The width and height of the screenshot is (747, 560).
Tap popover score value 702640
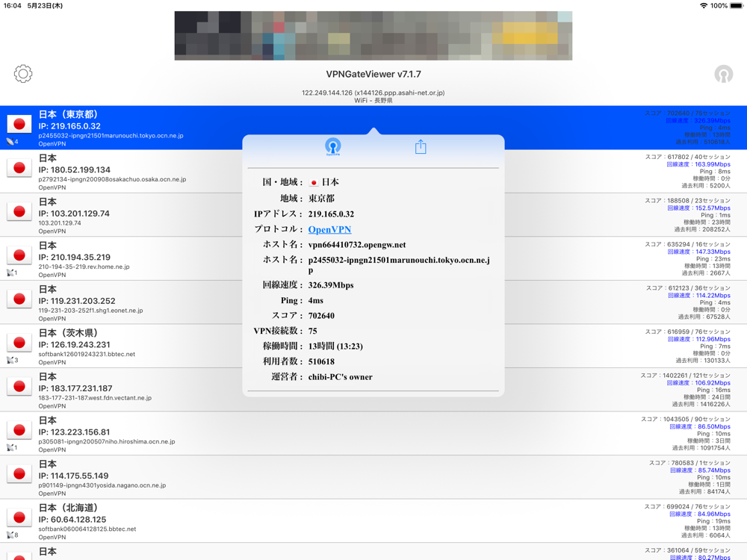tap(321, 316)
